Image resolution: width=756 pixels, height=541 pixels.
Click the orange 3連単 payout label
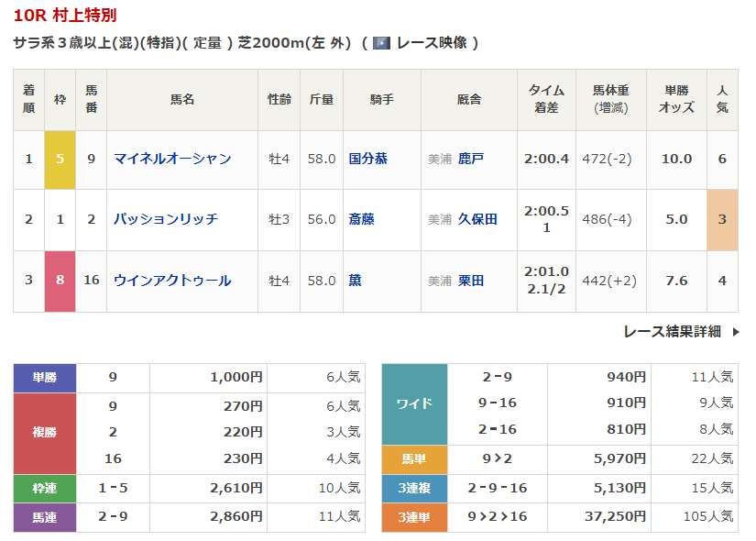click(x=414, y=517)
